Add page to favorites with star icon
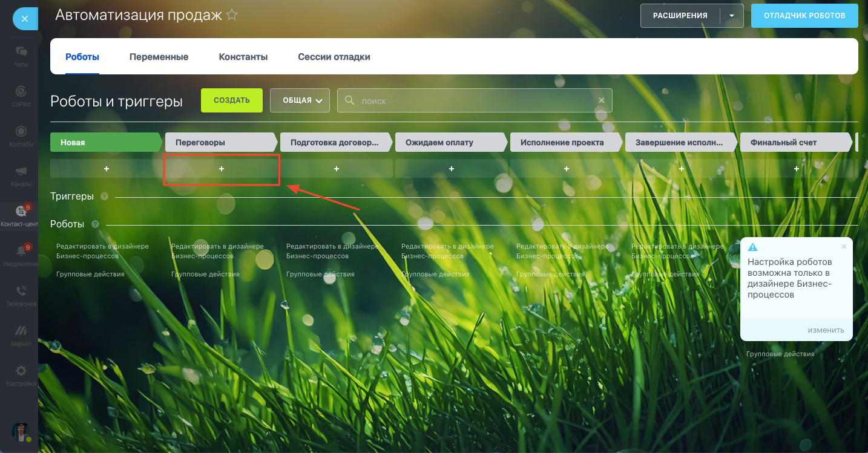Image resolution: width=868 pixels, height=453 pixels. tap(232, 15)
